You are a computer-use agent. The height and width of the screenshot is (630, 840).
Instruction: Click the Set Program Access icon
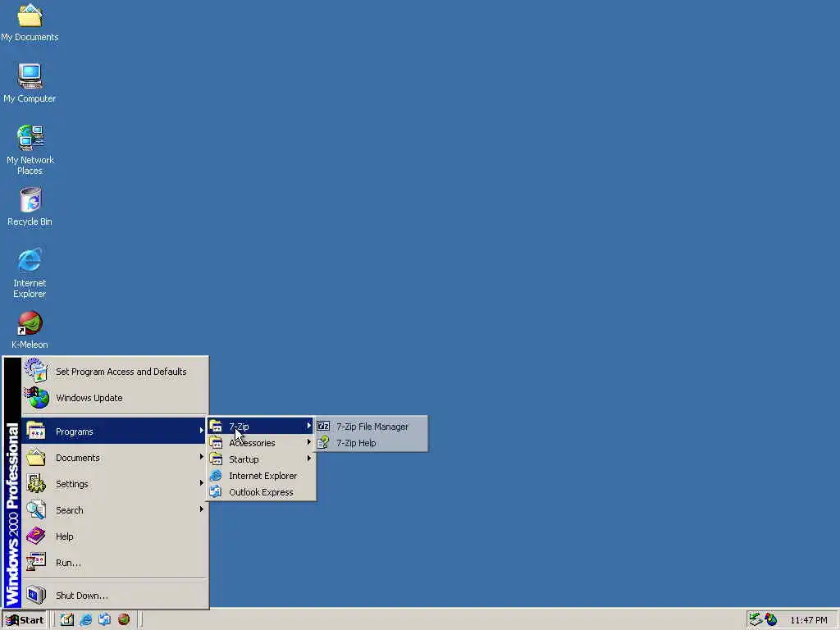pos(36,371)
